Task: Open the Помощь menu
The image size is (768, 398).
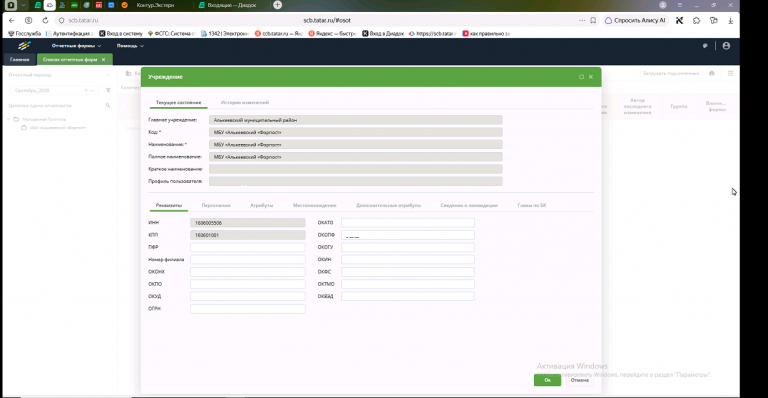Action: coord(130,46)
